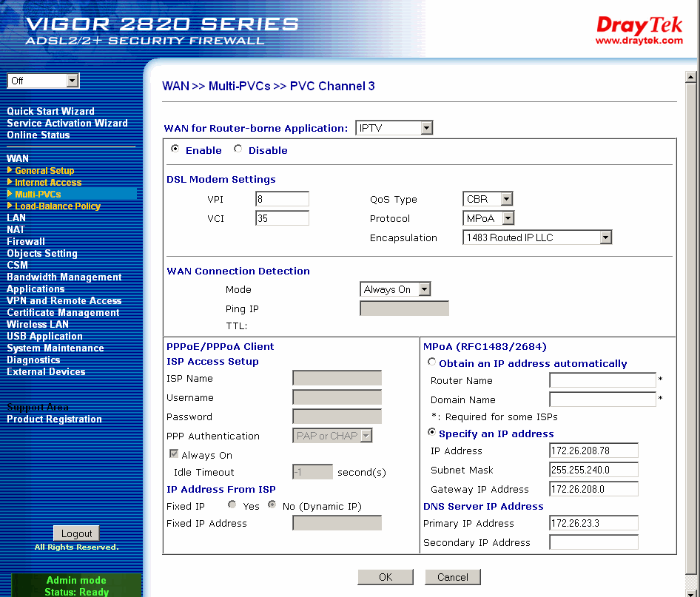
Task: Open Product Registration link
Action: click(x=54, y=419)
